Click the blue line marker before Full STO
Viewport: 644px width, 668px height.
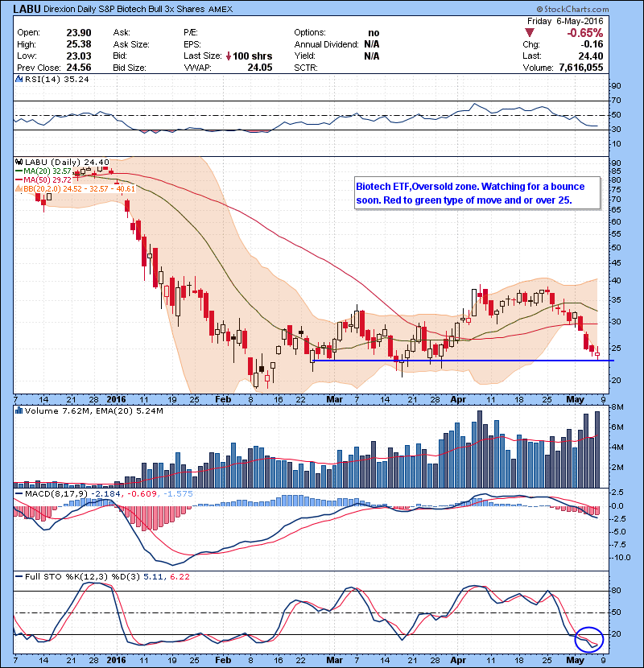pyautogui.click(x=19, y=576)
